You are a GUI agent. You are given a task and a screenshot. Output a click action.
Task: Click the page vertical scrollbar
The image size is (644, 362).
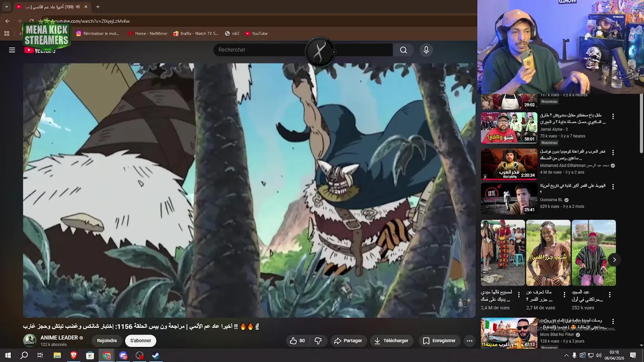[641, 123]
